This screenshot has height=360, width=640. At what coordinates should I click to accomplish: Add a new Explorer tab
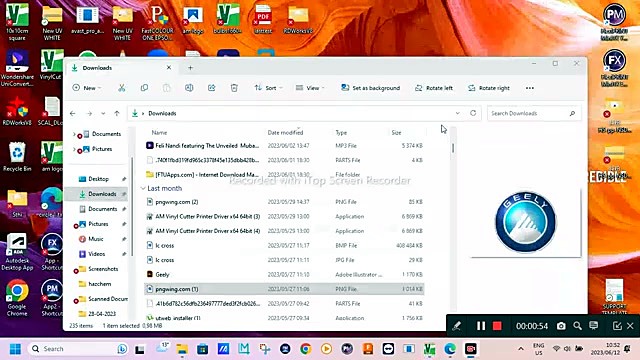click(191, 68)
